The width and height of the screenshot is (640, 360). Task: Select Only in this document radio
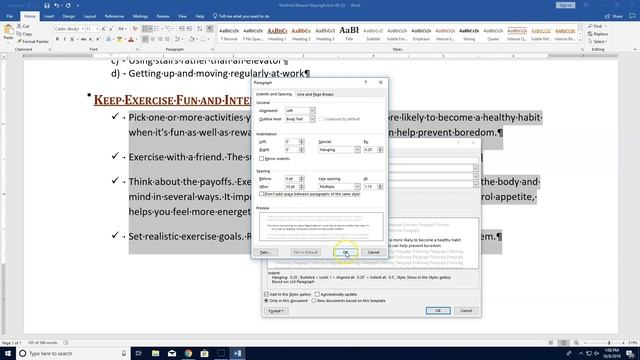click(267, 301)
